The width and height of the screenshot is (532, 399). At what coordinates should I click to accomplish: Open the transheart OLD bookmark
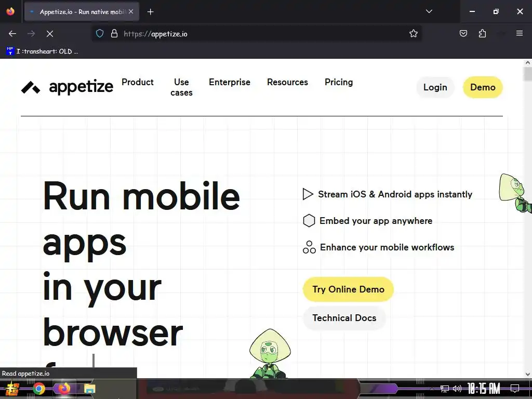43,51
